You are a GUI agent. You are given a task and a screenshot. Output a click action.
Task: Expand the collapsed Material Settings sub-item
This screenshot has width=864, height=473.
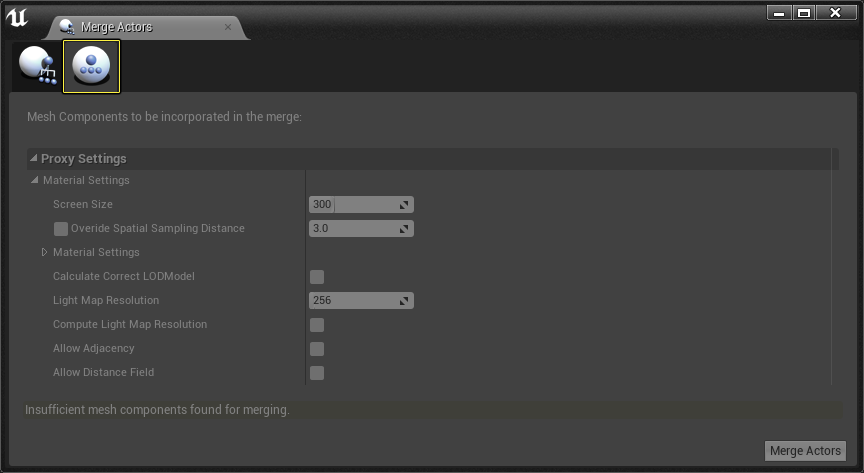45,253
